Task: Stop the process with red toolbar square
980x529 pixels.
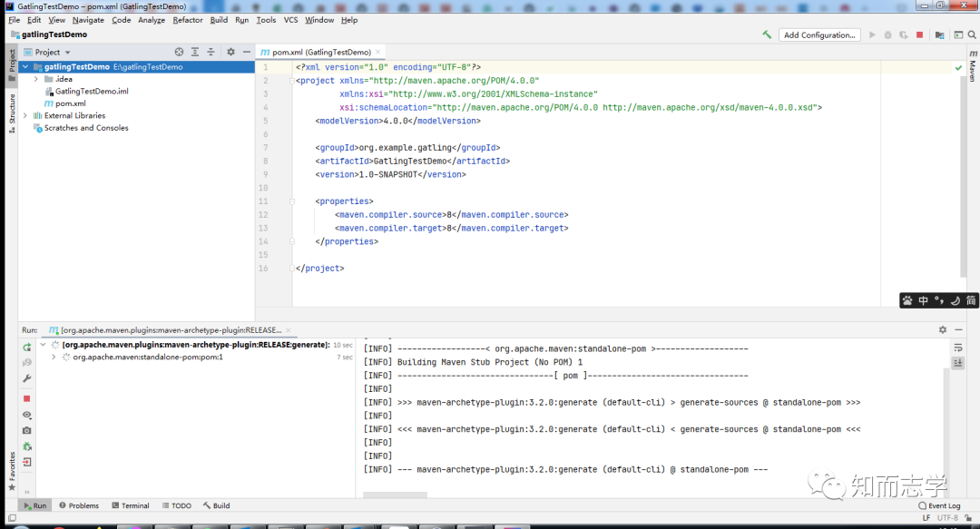Action: tap(919, 35)
